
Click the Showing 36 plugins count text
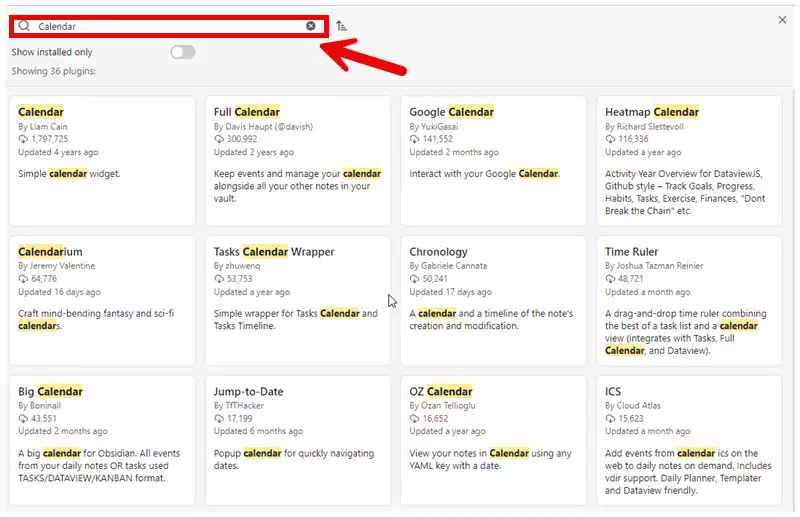pos(54,71)
